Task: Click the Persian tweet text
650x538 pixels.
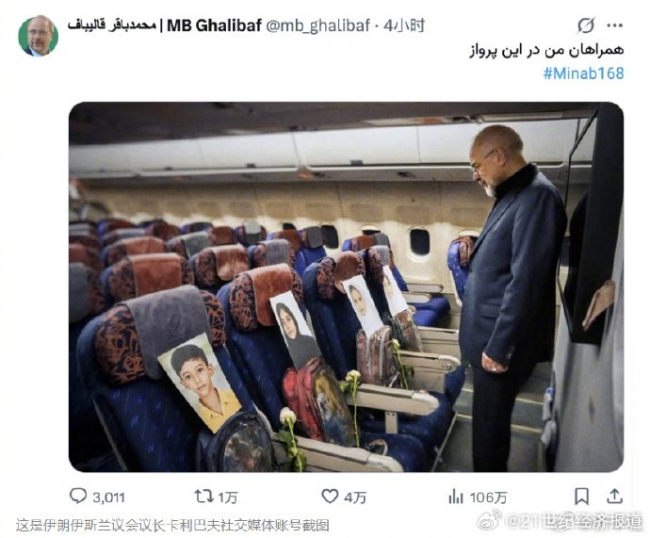Action: click(547, 50)
